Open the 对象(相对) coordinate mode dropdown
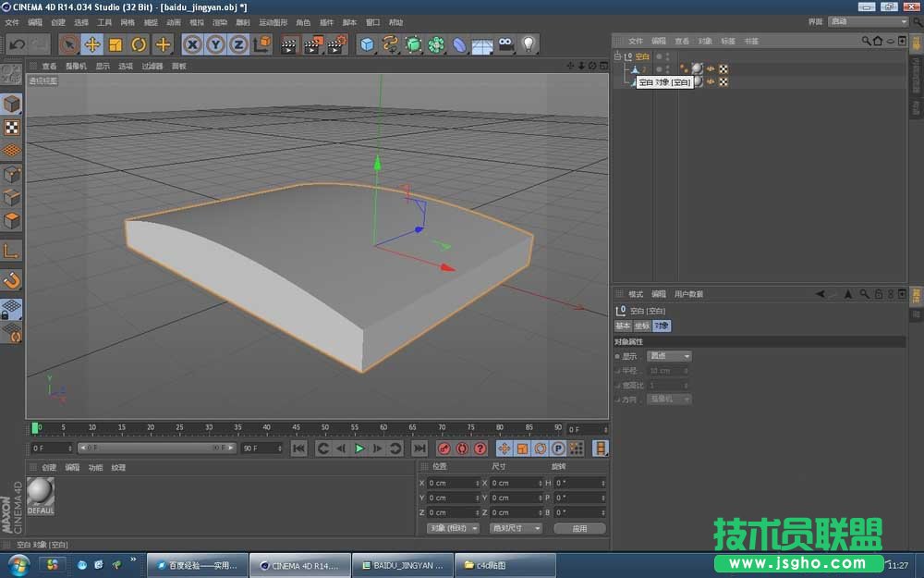 click(451, 528)
